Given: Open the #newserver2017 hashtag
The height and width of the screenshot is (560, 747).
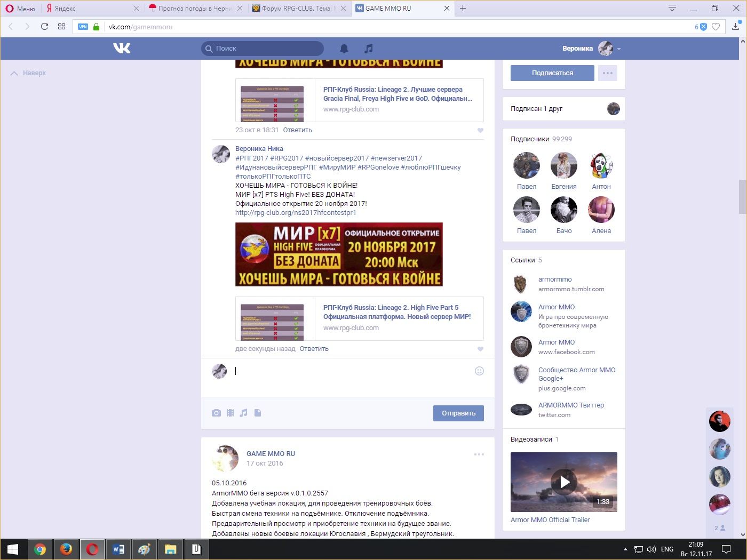Looking at the screenshot, I should [x=396, y=158].
